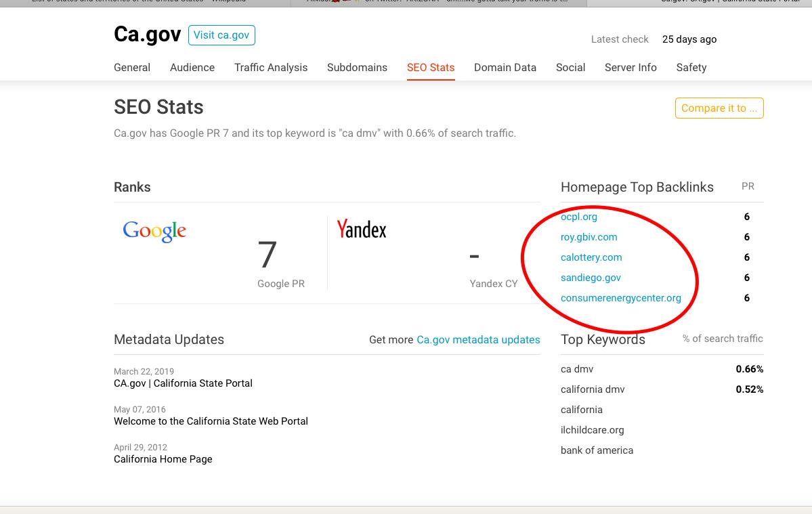Select the 'ca dmv' keyword

pos(577,369)
